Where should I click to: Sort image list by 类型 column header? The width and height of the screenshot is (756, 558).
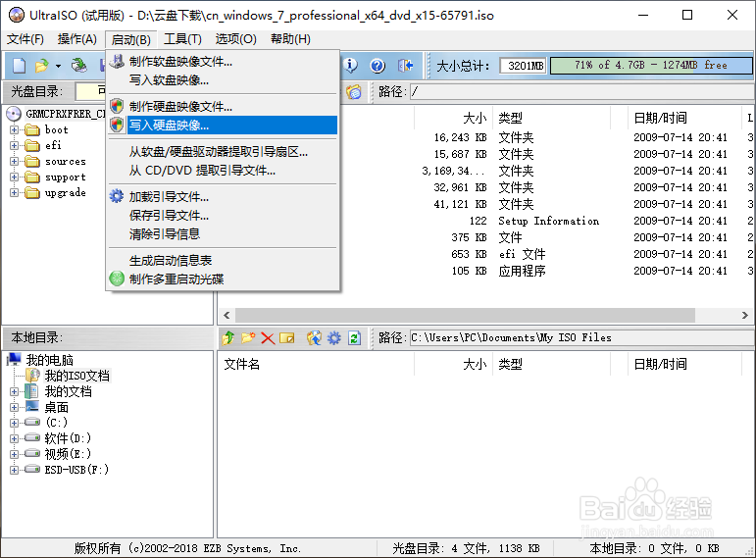coord(551,118)
